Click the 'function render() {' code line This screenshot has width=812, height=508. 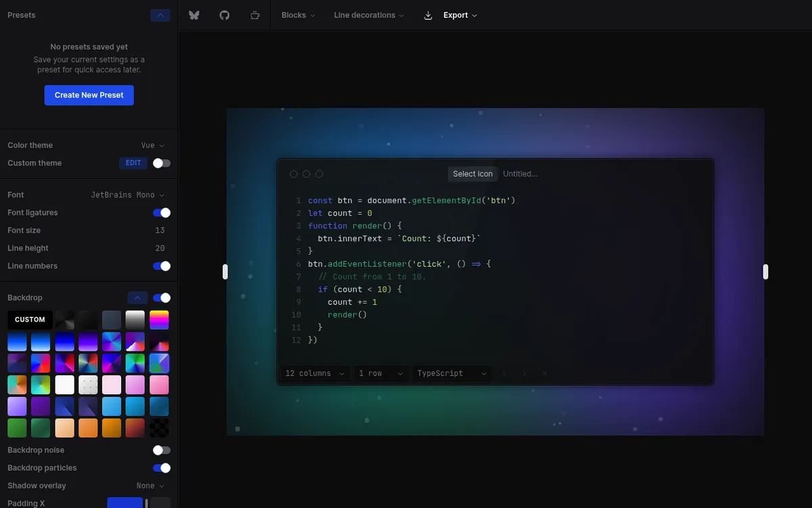[x=355, y=226]
